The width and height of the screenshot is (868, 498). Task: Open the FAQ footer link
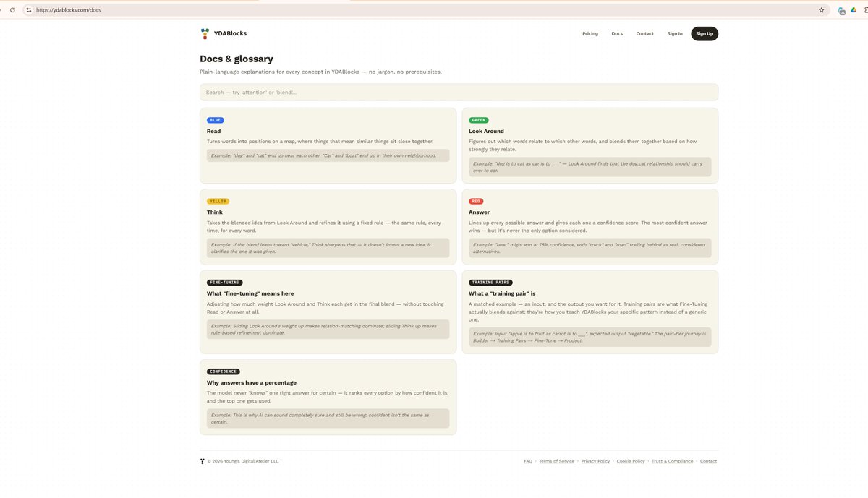pos(528,461)
